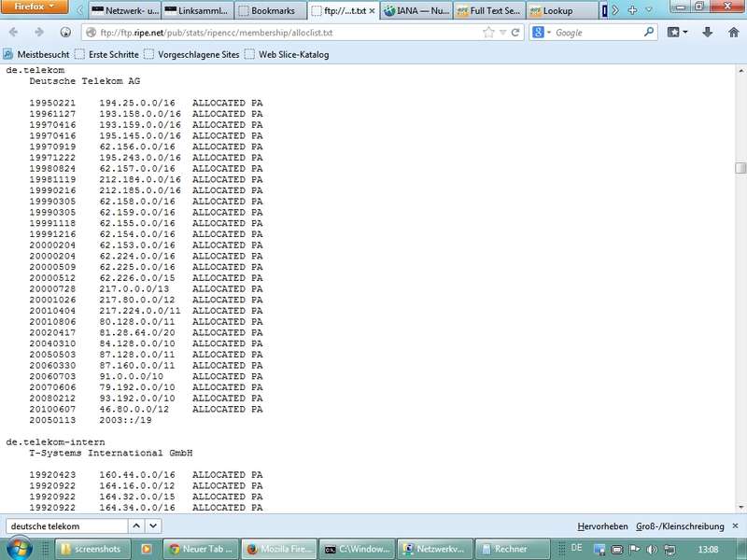The image size is (747, 560).
Task: Open the media player taskbar icon
Action: tap(147, 549)
